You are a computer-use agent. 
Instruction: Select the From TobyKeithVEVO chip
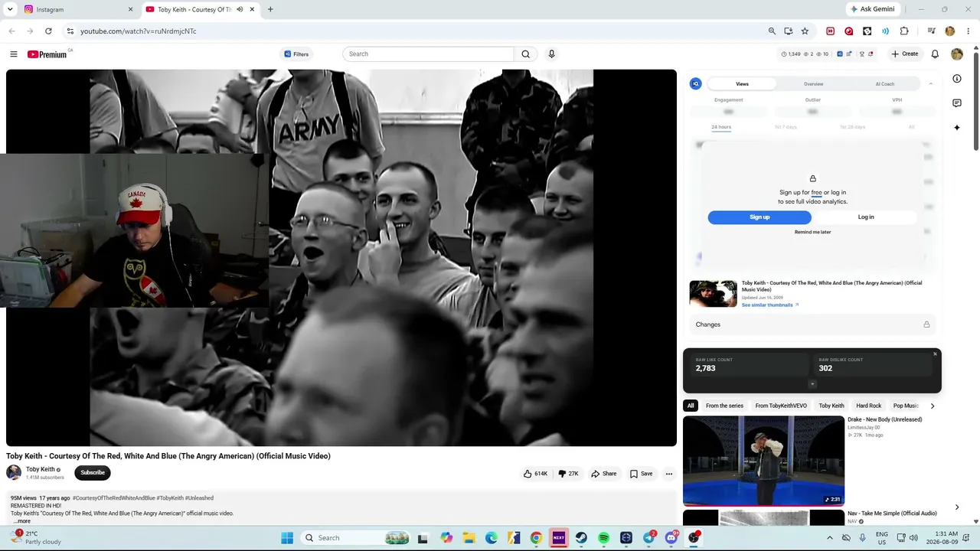781,406
